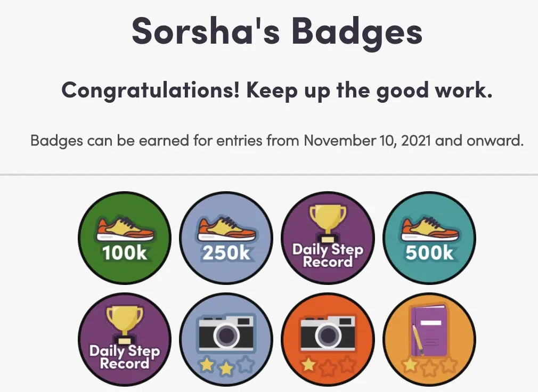This screenshot has width=538, height=392.
Task: Click the empty third star on the blue camera badge
Action: (246, 364)
